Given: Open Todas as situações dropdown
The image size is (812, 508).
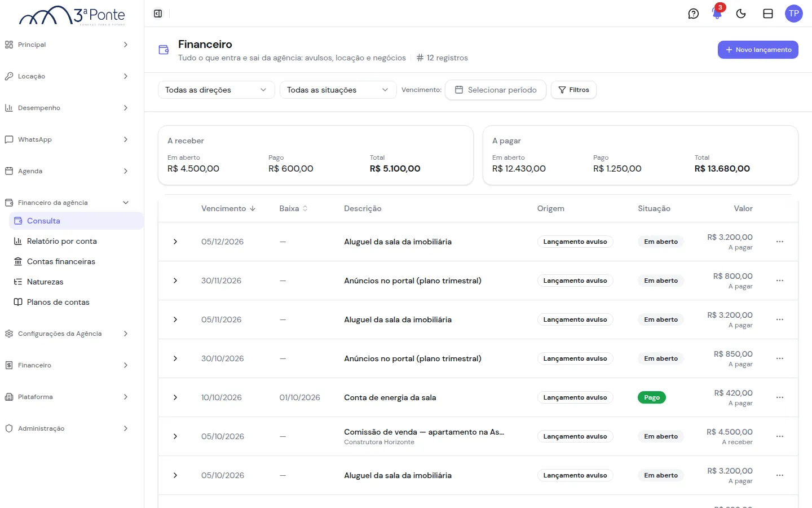Looking at the screenshot, I should pos(338,90).
